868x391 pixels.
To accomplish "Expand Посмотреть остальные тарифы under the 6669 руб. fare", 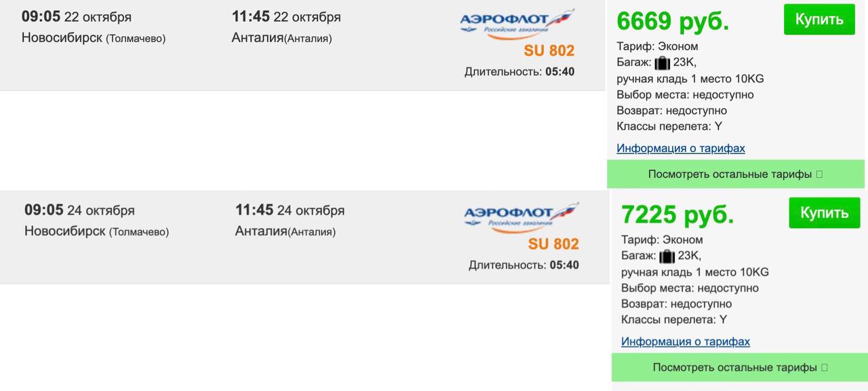I will click(735, 174).
